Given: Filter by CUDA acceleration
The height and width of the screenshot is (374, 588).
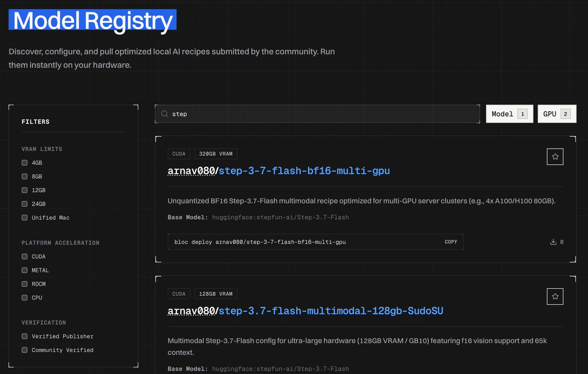Looking at the screenshot, I should (x=24, y=256).
